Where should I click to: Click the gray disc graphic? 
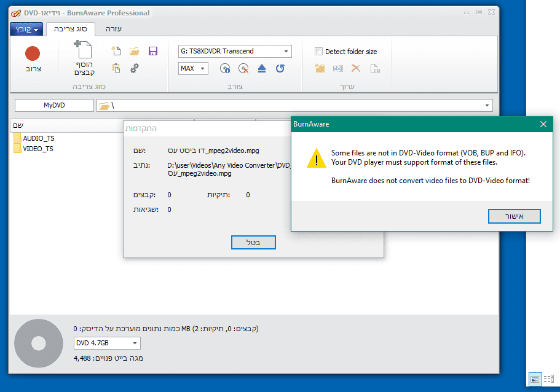click(x=39, y=343)
